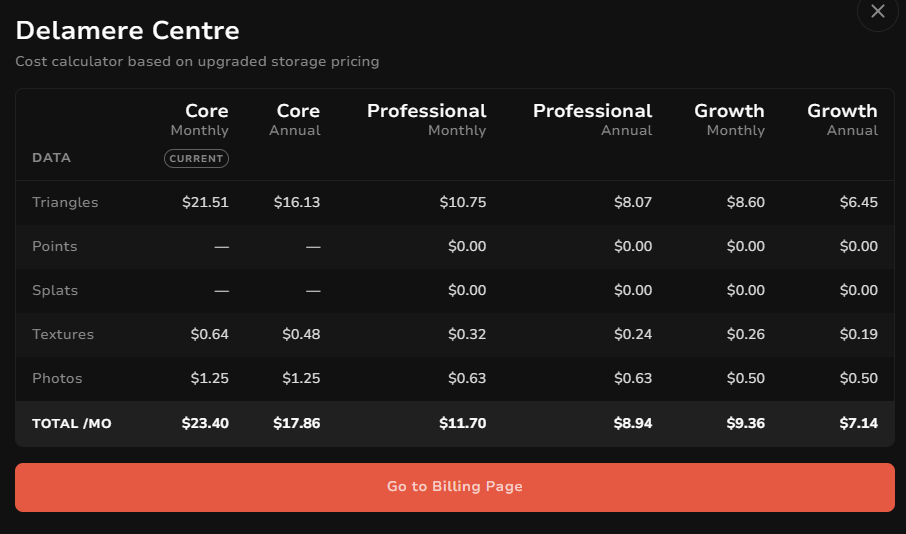Click the $0.19 Textures Growth Annual value
The image size is (906, 534).
[x=859, y=334]
